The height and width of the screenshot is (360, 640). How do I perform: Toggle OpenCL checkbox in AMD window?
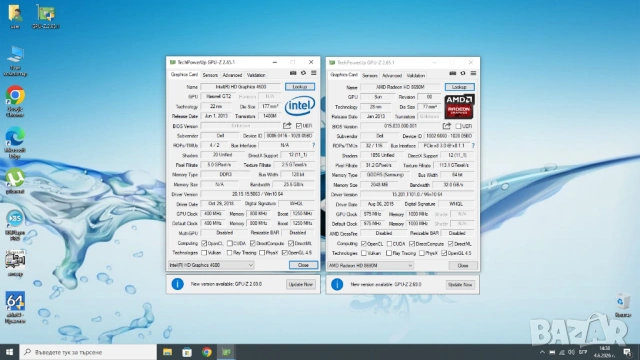click(x=364, y=244)
